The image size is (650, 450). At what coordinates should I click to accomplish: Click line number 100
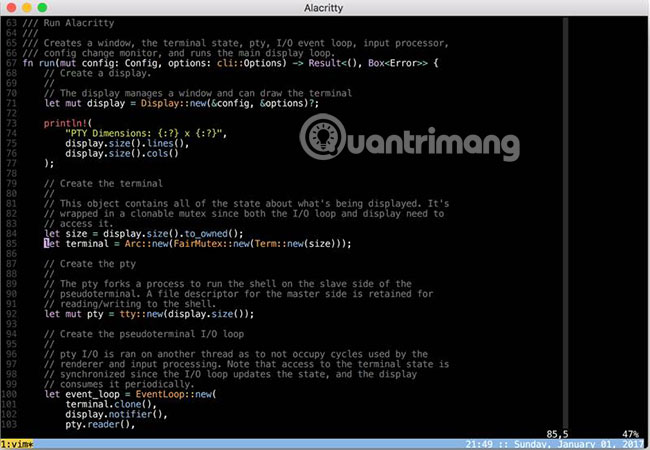9,394
